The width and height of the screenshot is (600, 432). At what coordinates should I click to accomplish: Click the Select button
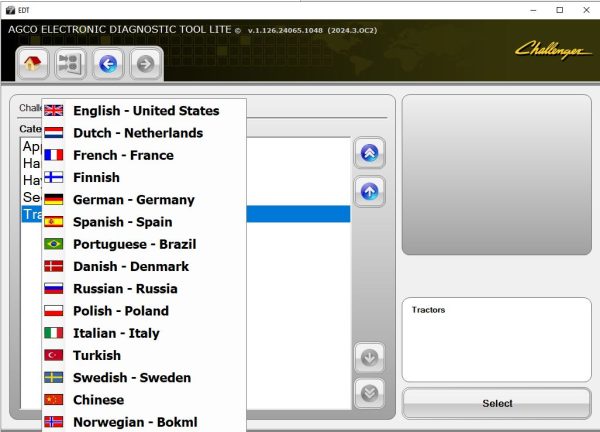497,403
